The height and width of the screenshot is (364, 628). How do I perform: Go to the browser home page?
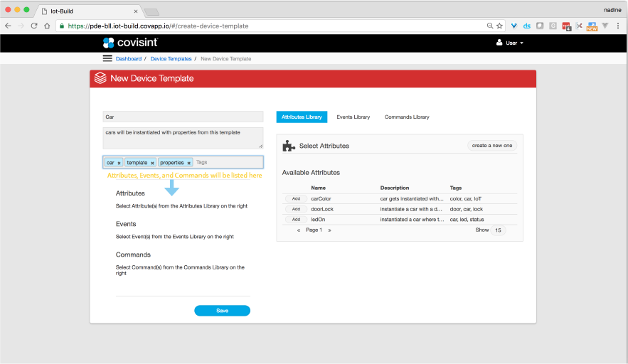point(47,26)
